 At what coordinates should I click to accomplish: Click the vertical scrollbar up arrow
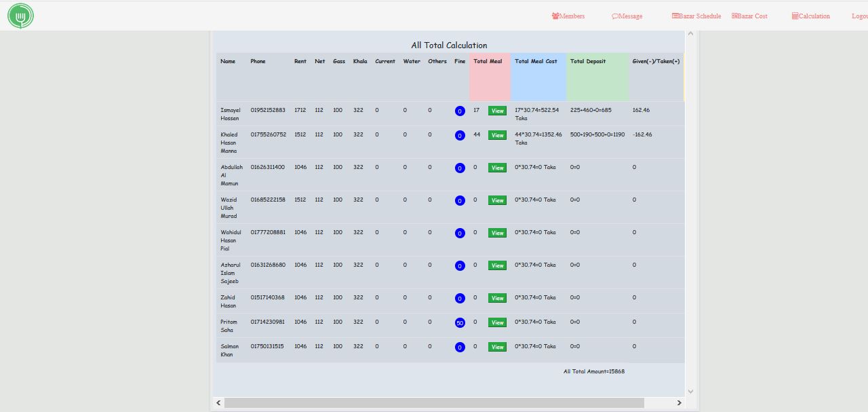[x=690, y=33]
